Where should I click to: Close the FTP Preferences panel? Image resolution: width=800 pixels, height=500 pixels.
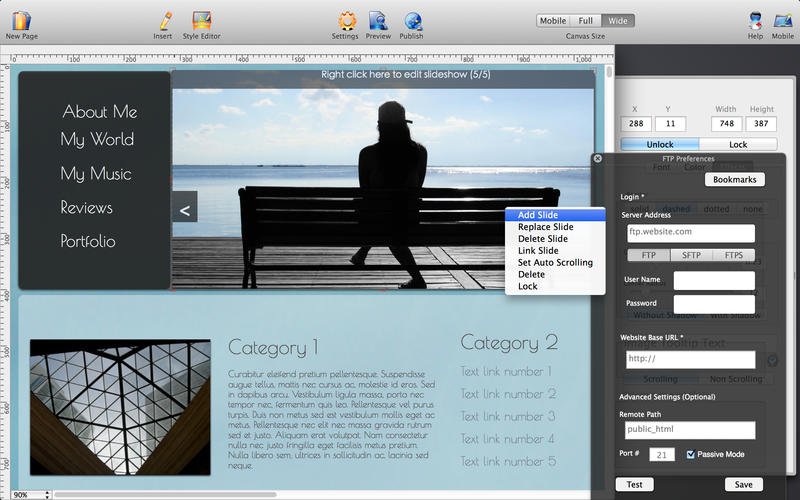pyautogui.click(x=597, y=158)
